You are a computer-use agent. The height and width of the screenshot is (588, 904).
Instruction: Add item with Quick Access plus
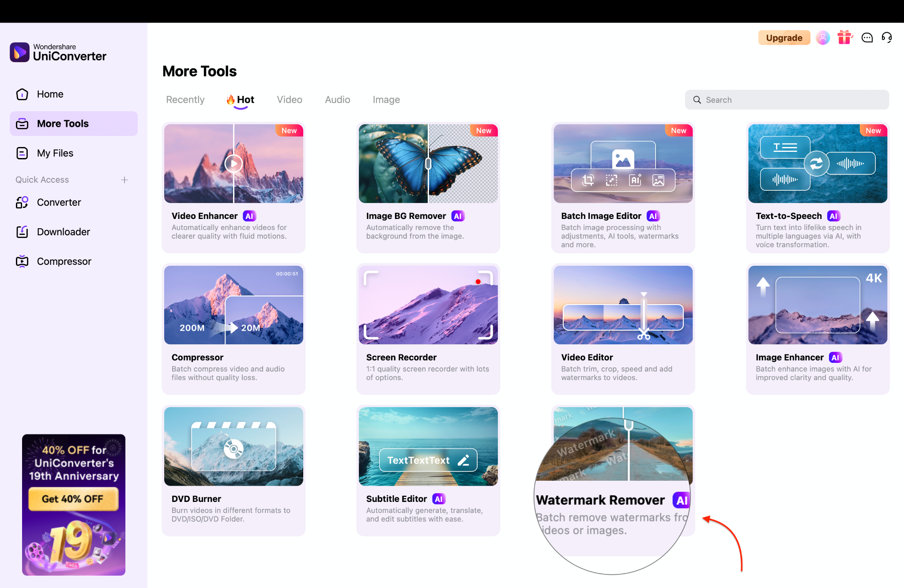tap(124, 180)
